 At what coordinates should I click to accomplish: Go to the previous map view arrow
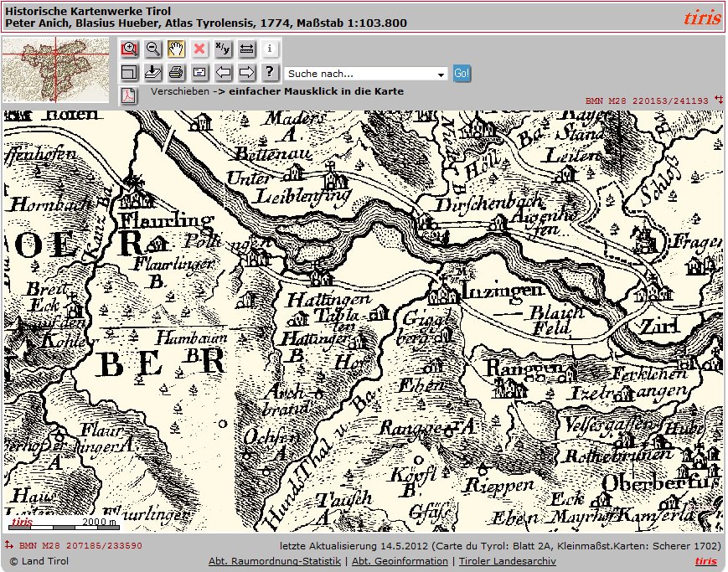tap(223, 72)
